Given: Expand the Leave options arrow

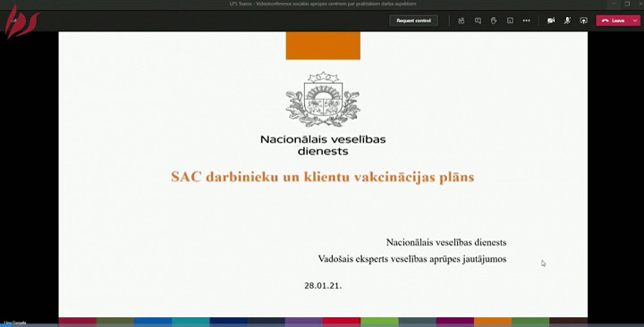Looking at the screenshot, I should click(635, 21).
